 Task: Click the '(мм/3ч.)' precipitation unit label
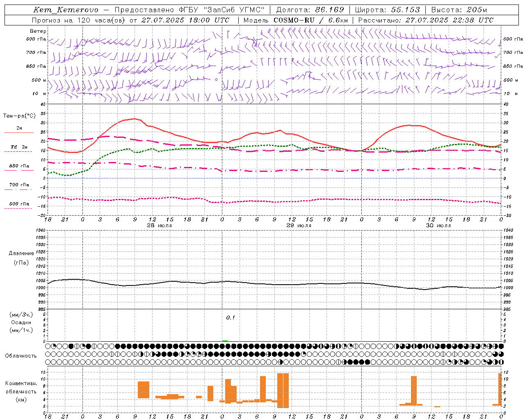tap(21, 315)
